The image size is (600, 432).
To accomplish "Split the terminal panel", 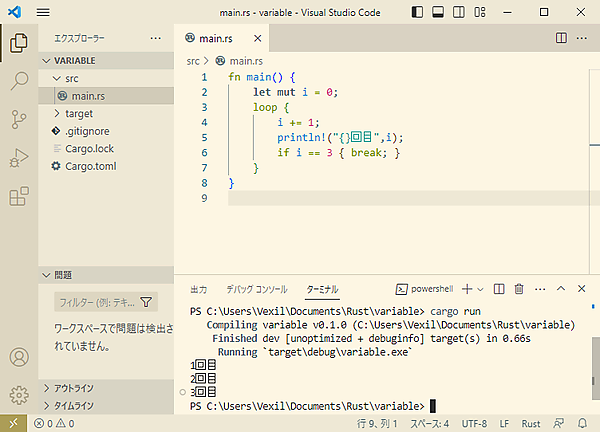I will 499,289.
